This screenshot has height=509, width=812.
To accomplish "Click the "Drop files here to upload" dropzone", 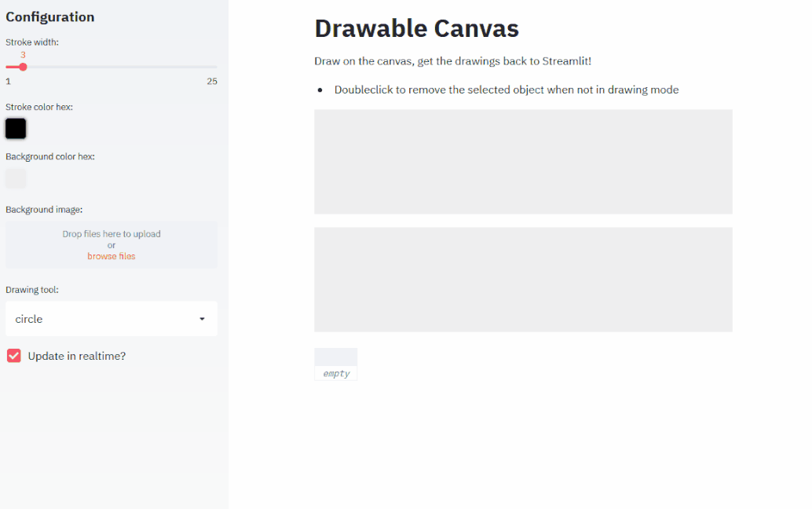I will coord(111,245).
